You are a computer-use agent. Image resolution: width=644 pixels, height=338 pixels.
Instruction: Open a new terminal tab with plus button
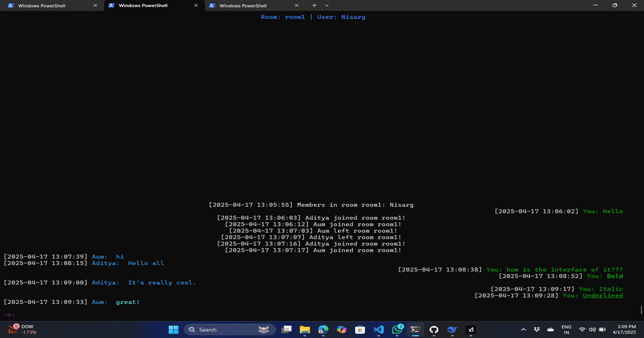coord(314,5)
